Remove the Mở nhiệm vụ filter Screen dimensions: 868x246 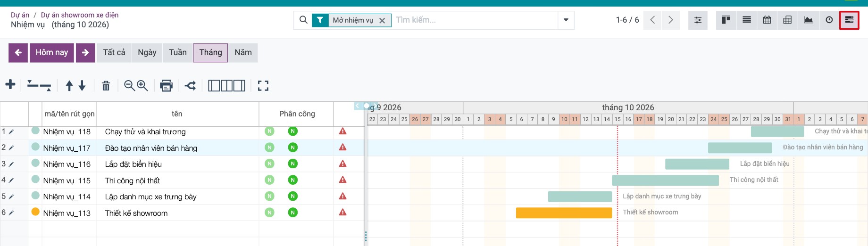(x=382, y=20)
